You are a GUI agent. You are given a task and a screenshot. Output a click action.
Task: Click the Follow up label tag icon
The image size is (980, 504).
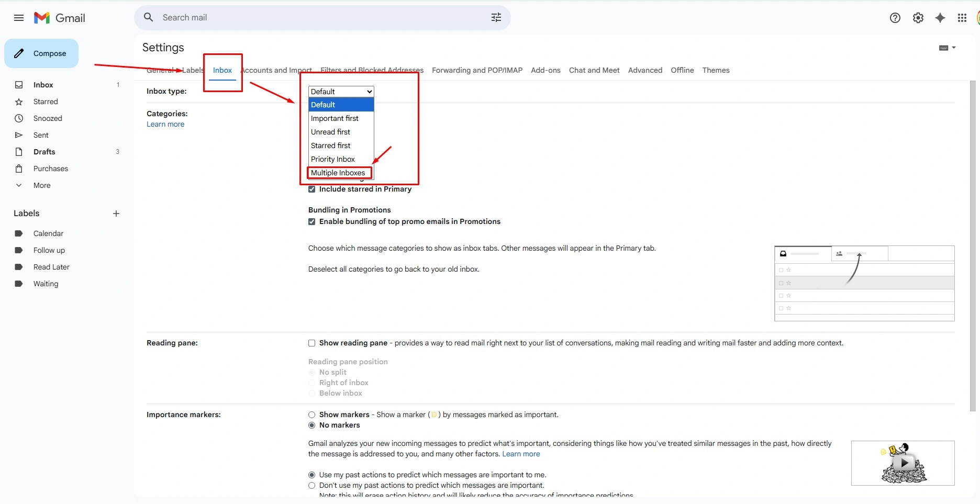coord(19,250)
